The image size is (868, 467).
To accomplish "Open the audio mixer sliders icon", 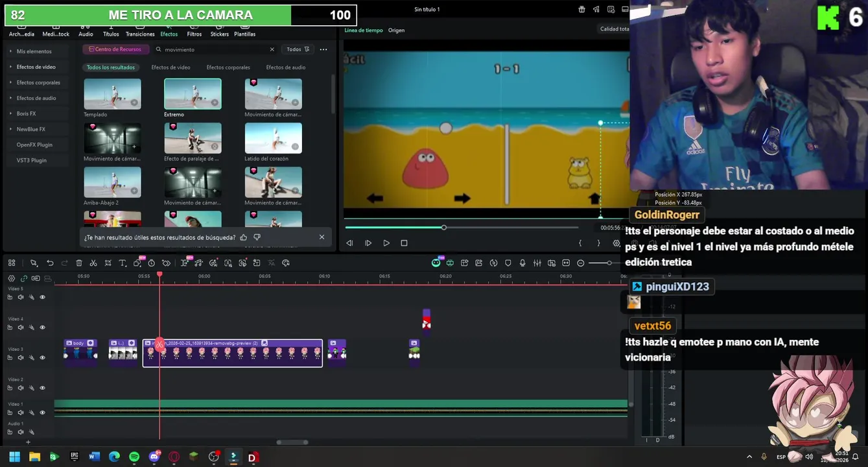I will [537, 263].
